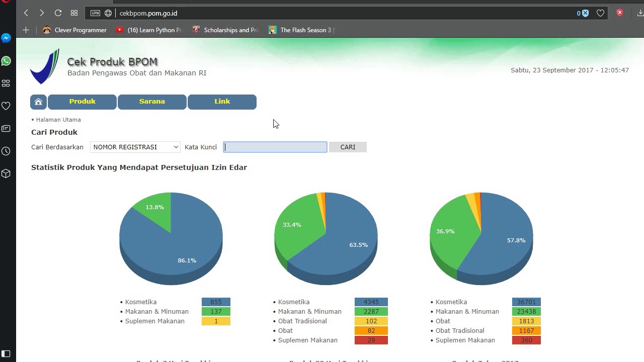
Task: Click Obat Tradisional label under second pie
Action: pyautogui.click(x=302, y=321)
